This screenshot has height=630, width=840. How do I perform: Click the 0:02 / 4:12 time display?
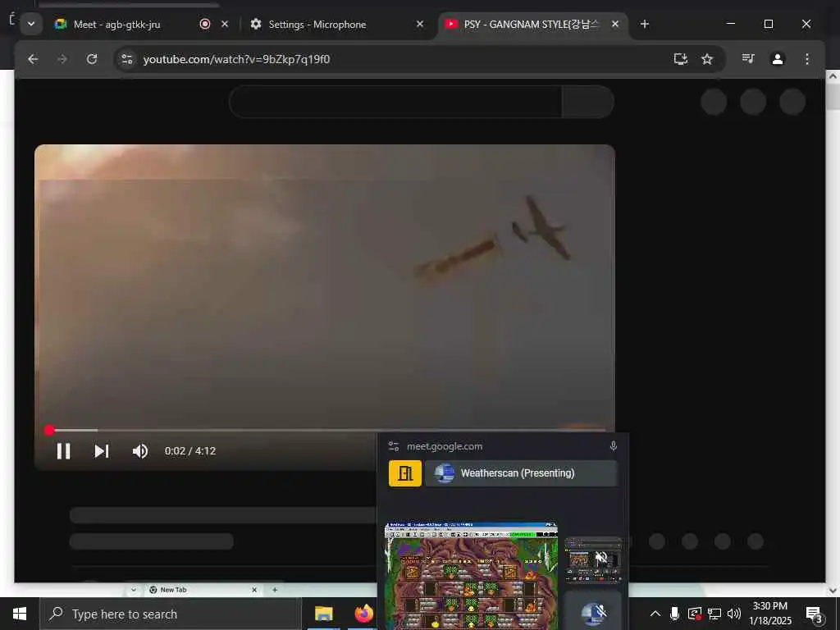click(190, 451)
